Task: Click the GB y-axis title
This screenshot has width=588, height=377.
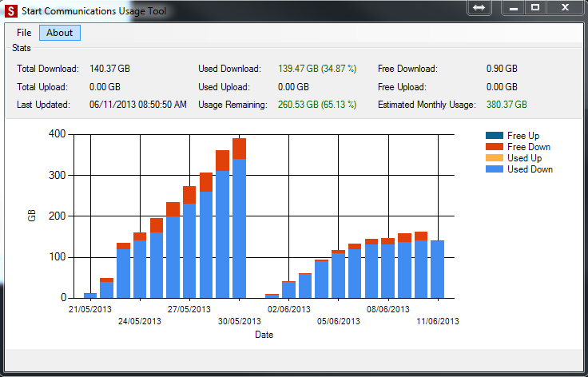Action: point(32,216)
